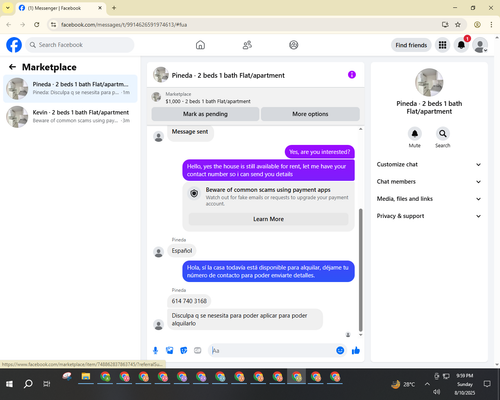Click the large listing photo in right panel
Screen dimensions: 500x400
429,82
